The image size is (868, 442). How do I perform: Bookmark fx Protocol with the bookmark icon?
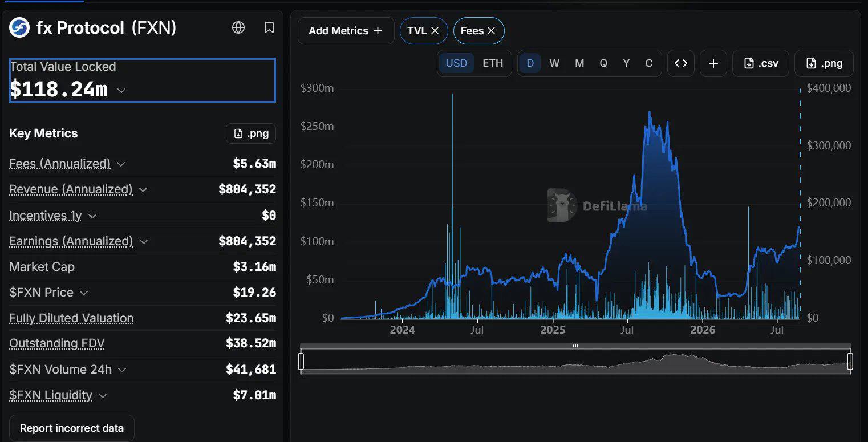tap(269, 27)
